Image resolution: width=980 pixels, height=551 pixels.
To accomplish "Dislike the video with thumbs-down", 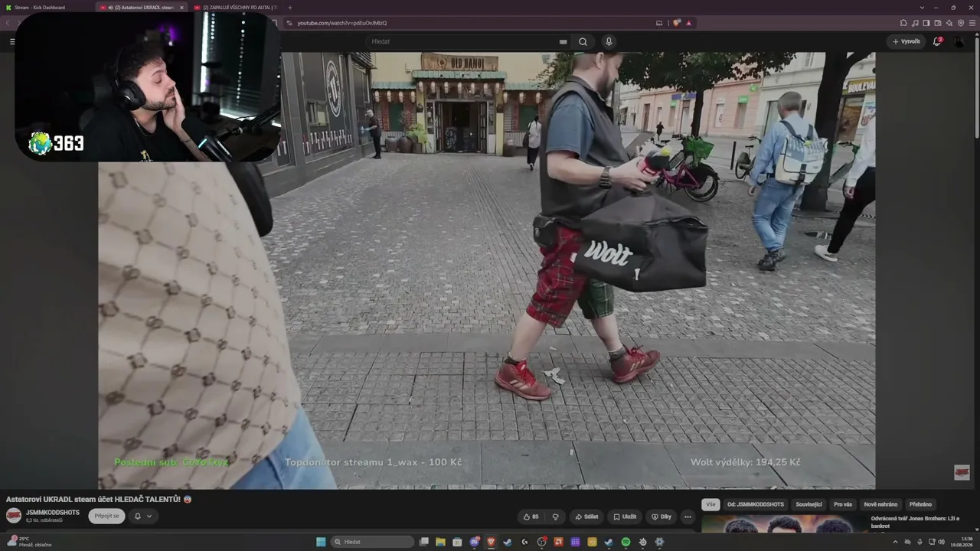I will pos(556,517).
